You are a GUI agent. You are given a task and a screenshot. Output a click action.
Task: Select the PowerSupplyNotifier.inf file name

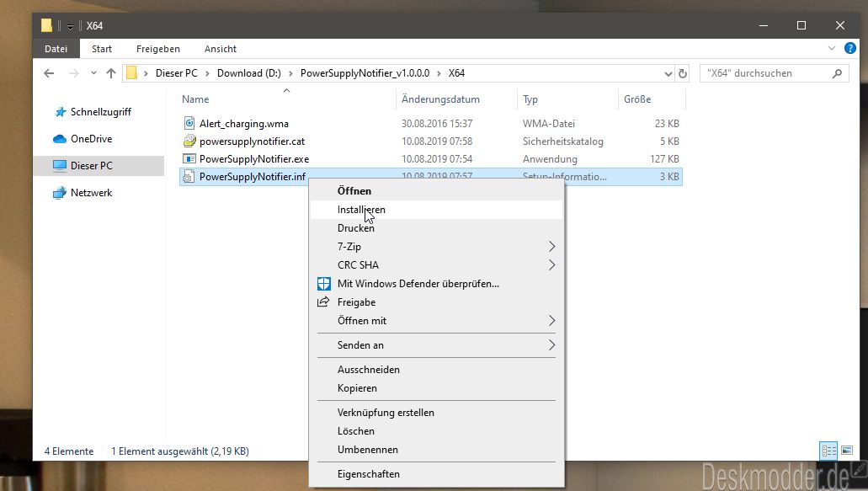pyautogui.click(x=253, y=177)
